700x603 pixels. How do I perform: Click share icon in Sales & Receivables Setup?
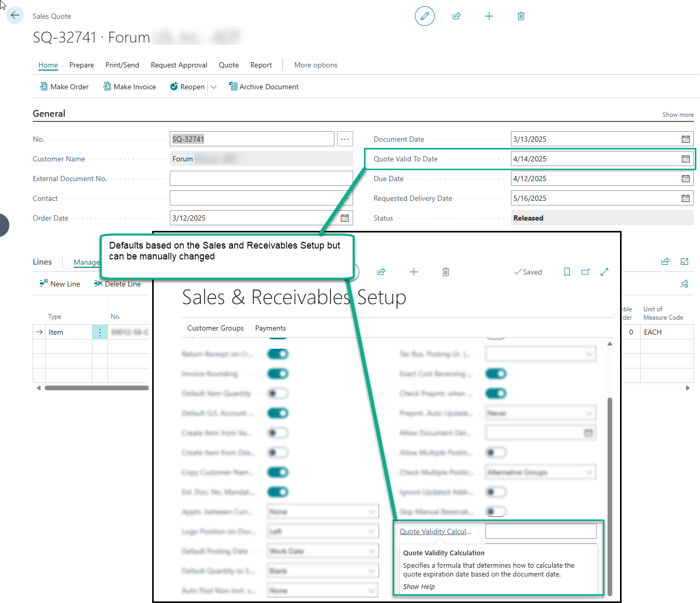(381, 272)
